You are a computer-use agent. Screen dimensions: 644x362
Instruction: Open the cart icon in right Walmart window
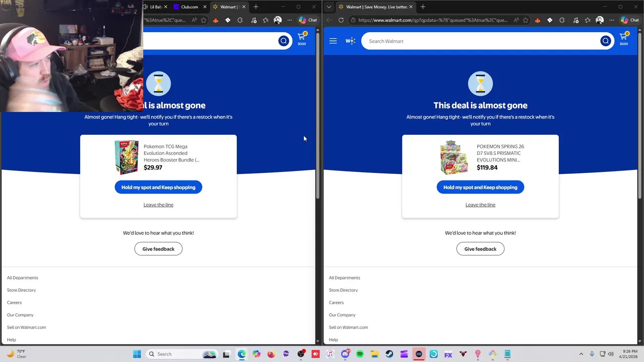click(x=624, y=38)
